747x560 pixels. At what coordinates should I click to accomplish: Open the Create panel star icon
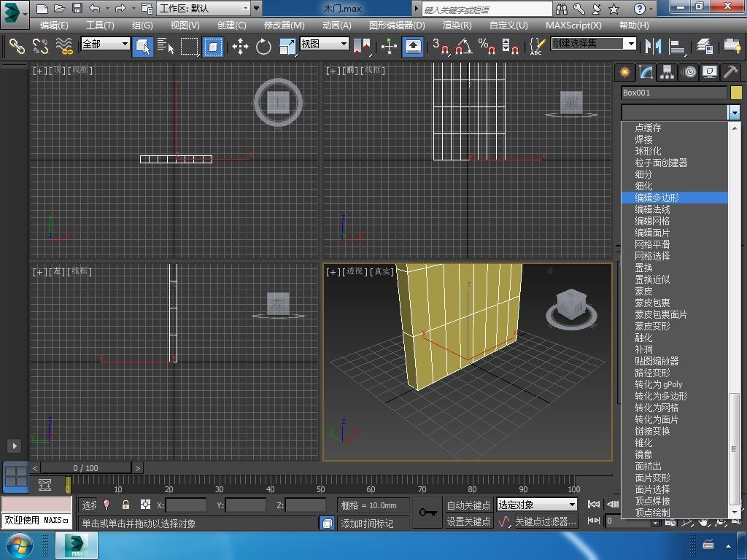coord(624,72)
